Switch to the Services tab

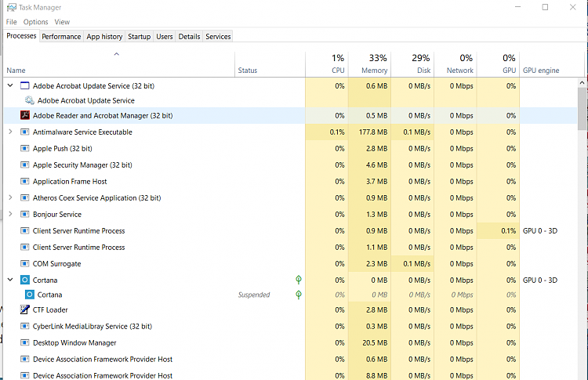218,36
